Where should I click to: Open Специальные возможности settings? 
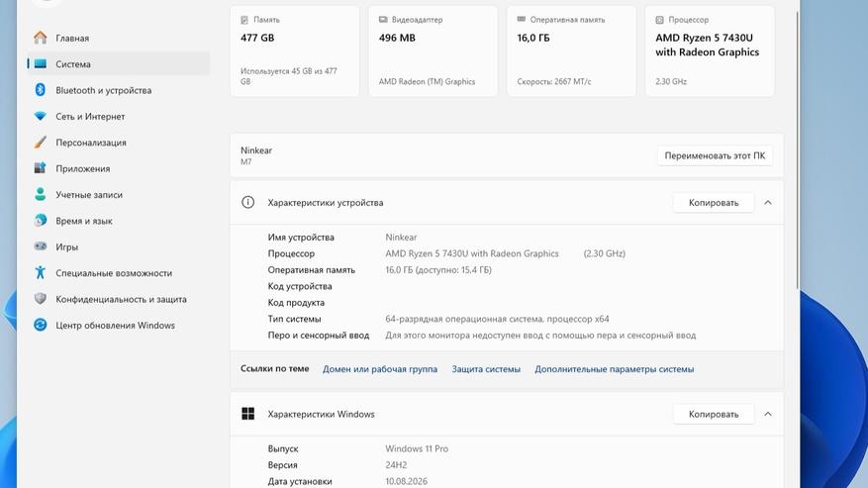point(118,272)
